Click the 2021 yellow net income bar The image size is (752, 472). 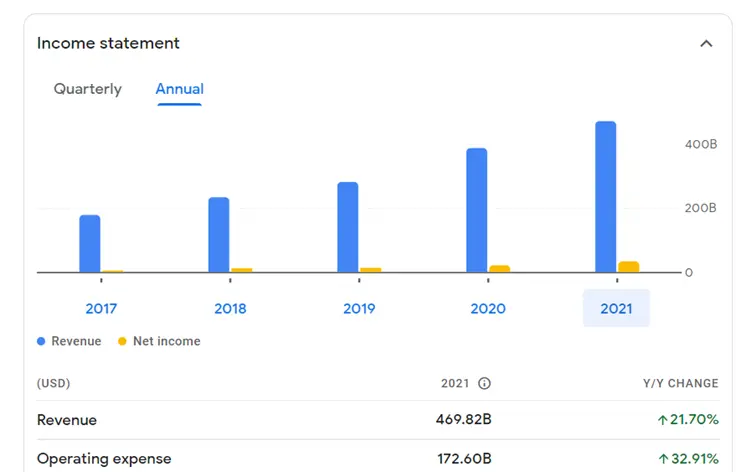(x=628, y=267)
